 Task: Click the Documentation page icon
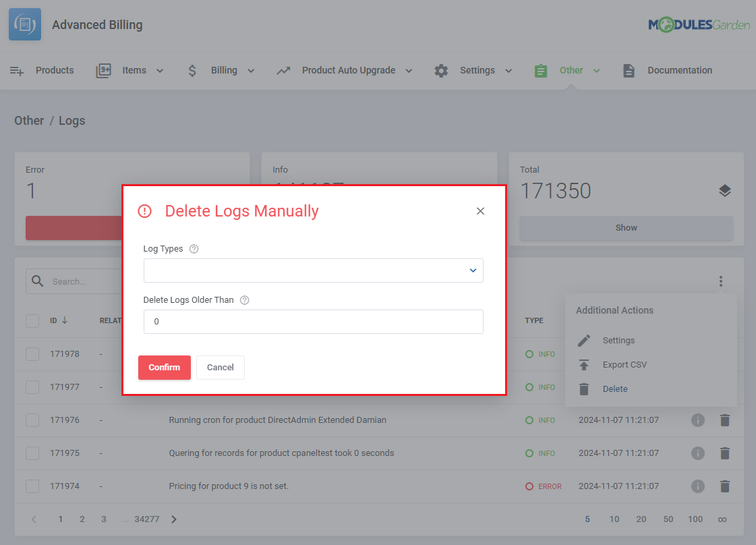pos(629,71)
